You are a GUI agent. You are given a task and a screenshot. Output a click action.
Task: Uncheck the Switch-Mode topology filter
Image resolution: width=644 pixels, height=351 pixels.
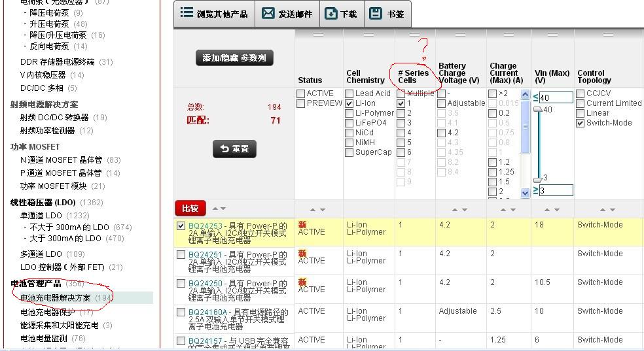(x=580, y=123)
